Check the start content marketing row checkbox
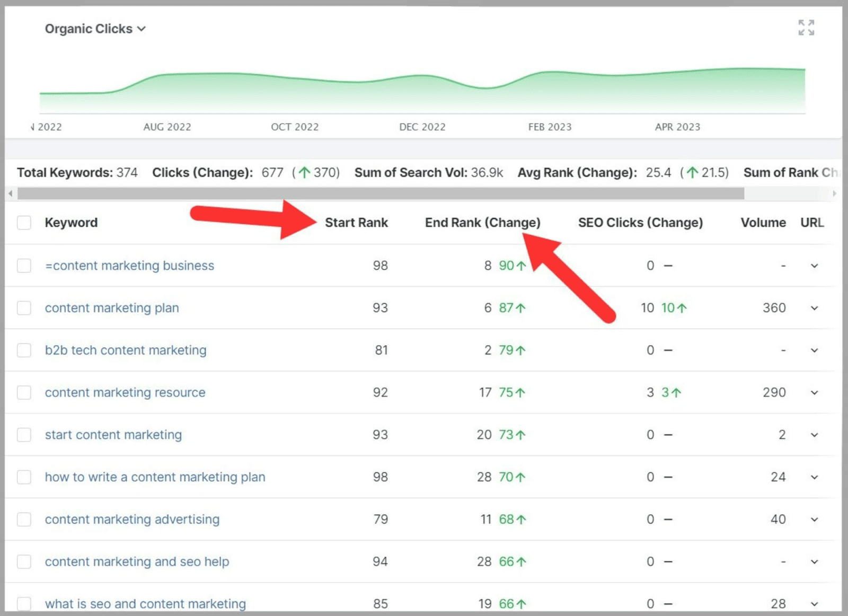The image size is (848, 616). pyautogui.click(x=24, y=435)
